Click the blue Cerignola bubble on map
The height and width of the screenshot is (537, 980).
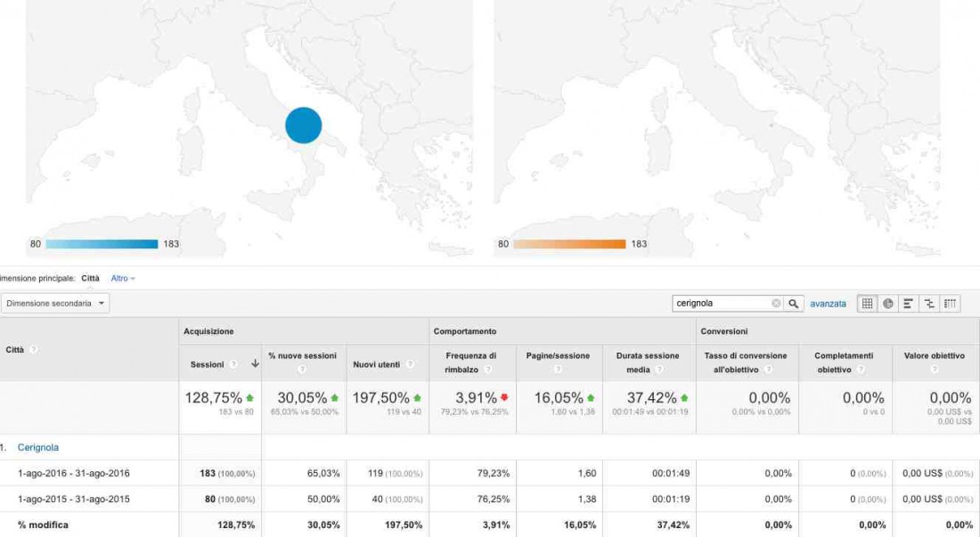(303, 126)
